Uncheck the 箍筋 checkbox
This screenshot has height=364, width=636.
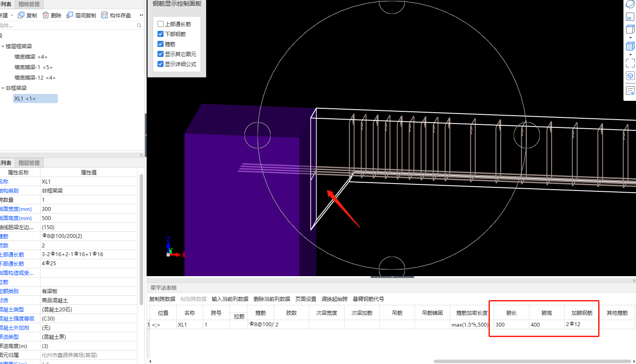point(161,44)
